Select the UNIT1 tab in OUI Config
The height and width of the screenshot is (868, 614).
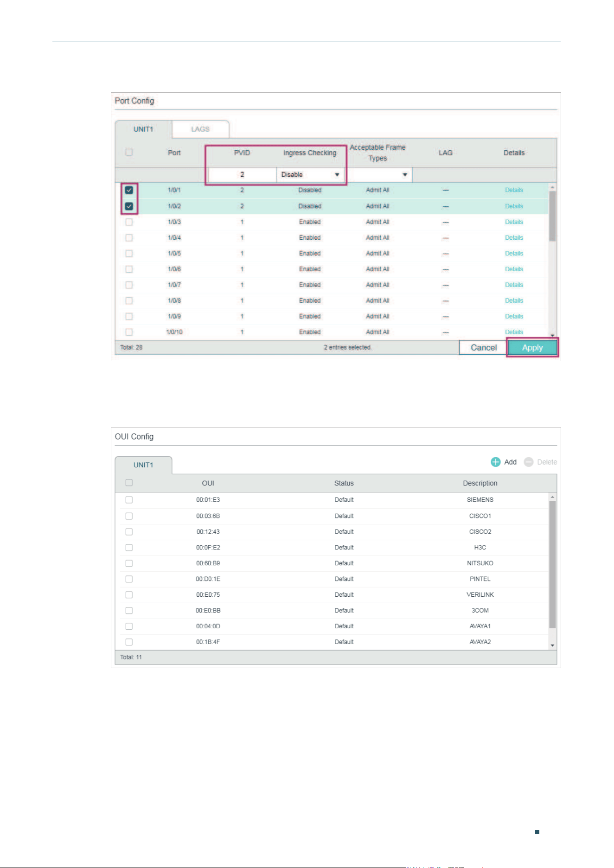click(x=143, y=465)
